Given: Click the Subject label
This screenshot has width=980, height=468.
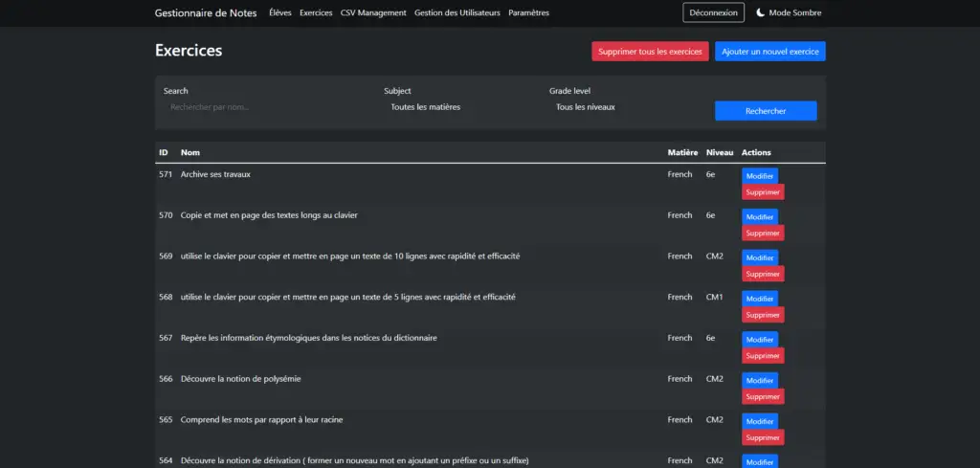Looking at the screenshot, I should (397, 91).
